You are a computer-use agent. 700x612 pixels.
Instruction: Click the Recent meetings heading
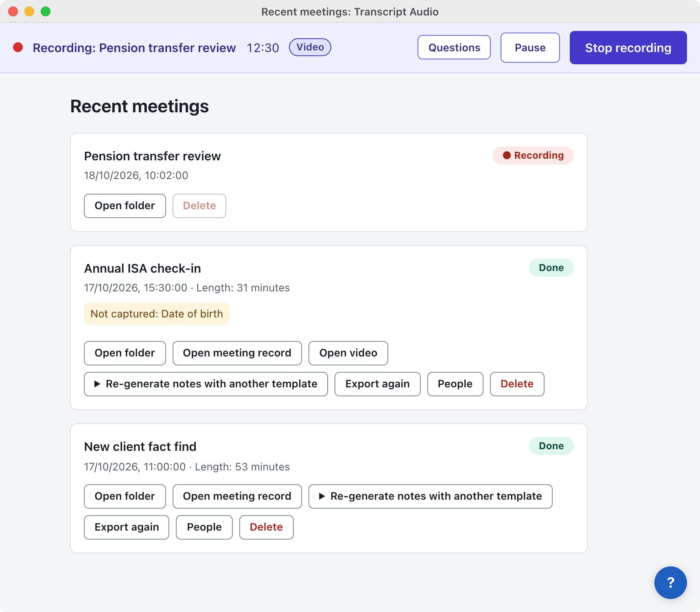(x=140, y=106)
